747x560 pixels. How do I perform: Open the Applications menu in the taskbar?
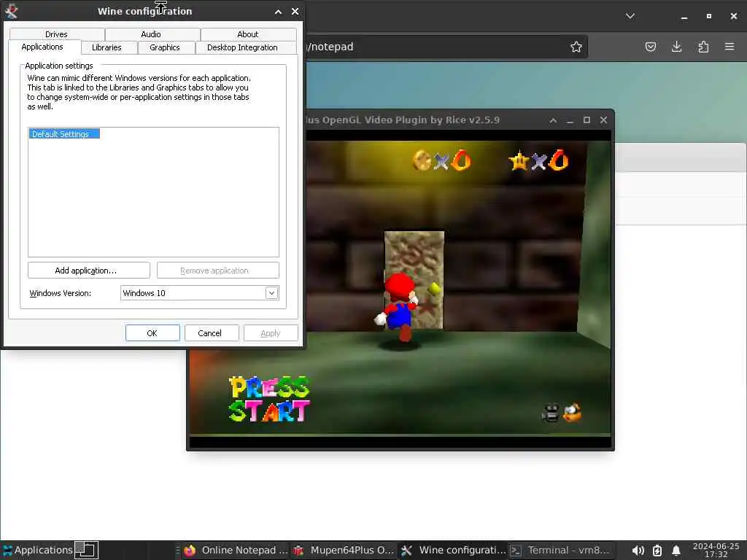[38, 550]
